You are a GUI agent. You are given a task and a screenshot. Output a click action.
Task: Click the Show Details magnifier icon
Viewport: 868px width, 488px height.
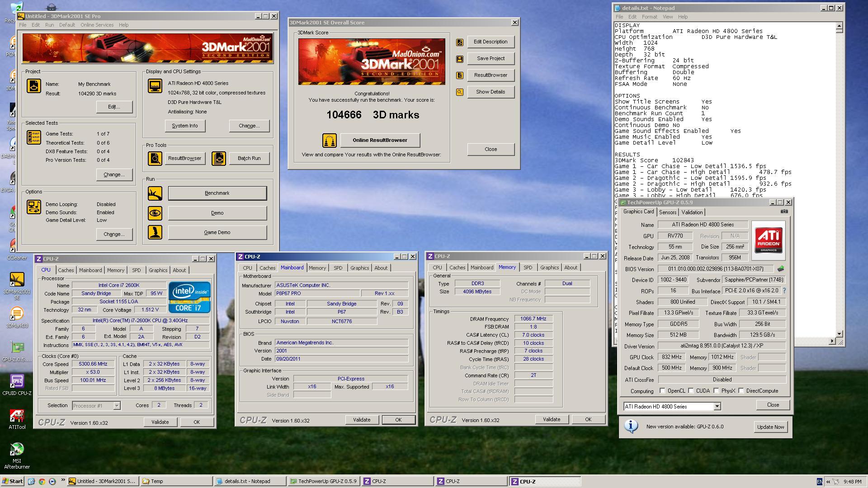pyautogui.click(x=460, y=92)
